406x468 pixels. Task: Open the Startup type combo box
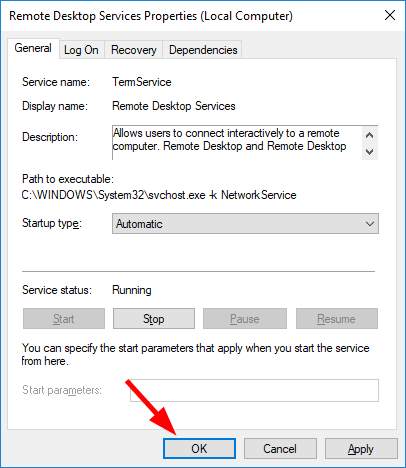tap(245, 224)
